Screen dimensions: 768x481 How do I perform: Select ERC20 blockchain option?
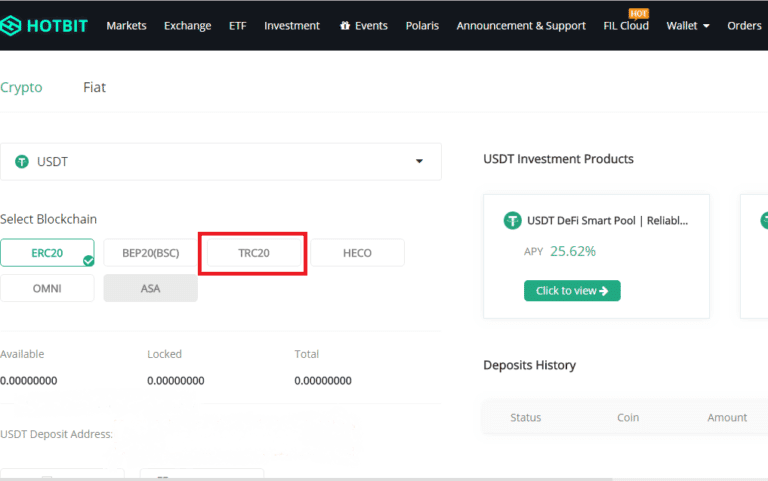click(x=47, y=253)
